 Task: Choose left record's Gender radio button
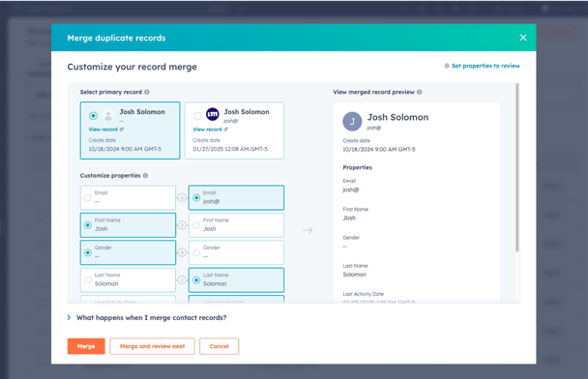(x=88, y=252)
